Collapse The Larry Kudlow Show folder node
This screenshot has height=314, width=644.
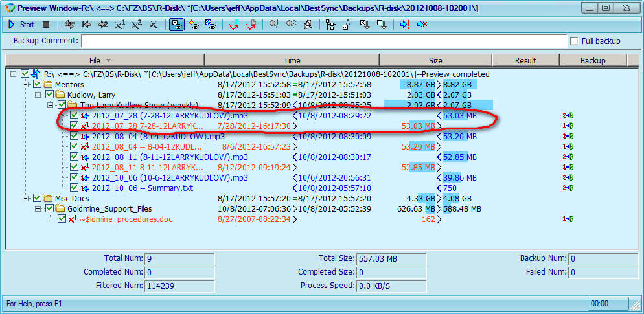point(51,105)
